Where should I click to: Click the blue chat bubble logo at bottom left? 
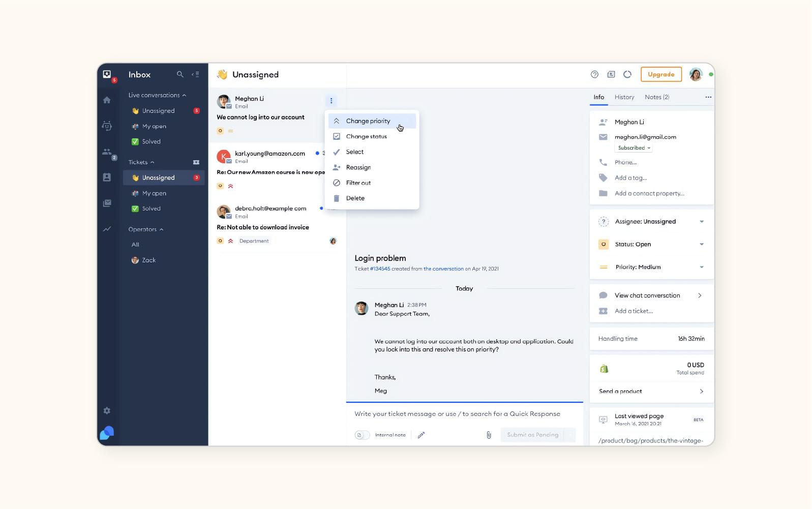click(x=107, y=433)
